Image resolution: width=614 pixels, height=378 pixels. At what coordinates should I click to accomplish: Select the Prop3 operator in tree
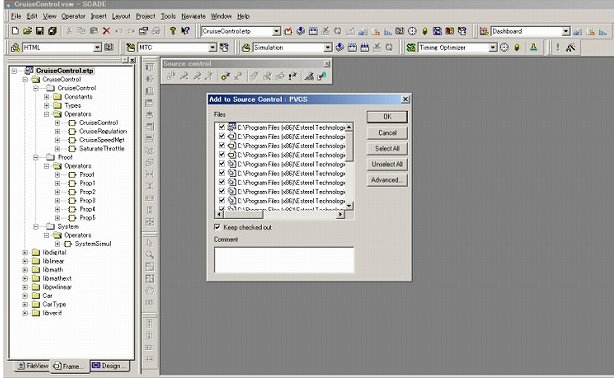(87, 200)
